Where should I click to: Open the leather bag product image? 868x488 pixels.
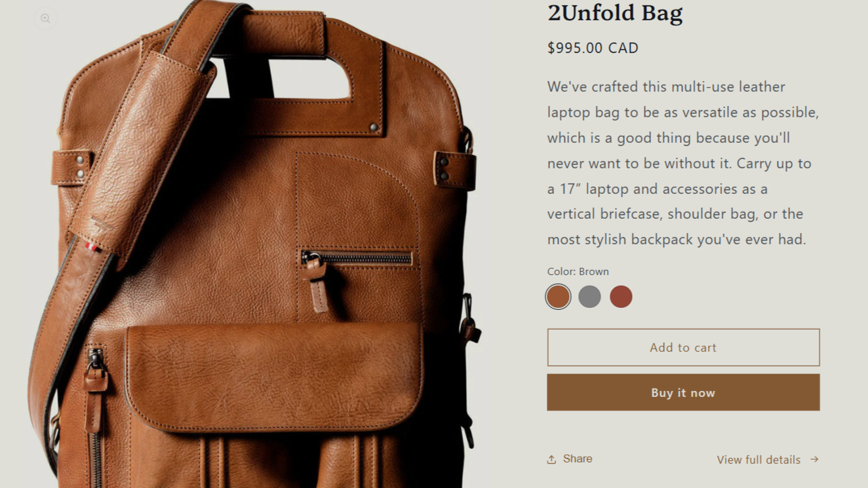252,244
